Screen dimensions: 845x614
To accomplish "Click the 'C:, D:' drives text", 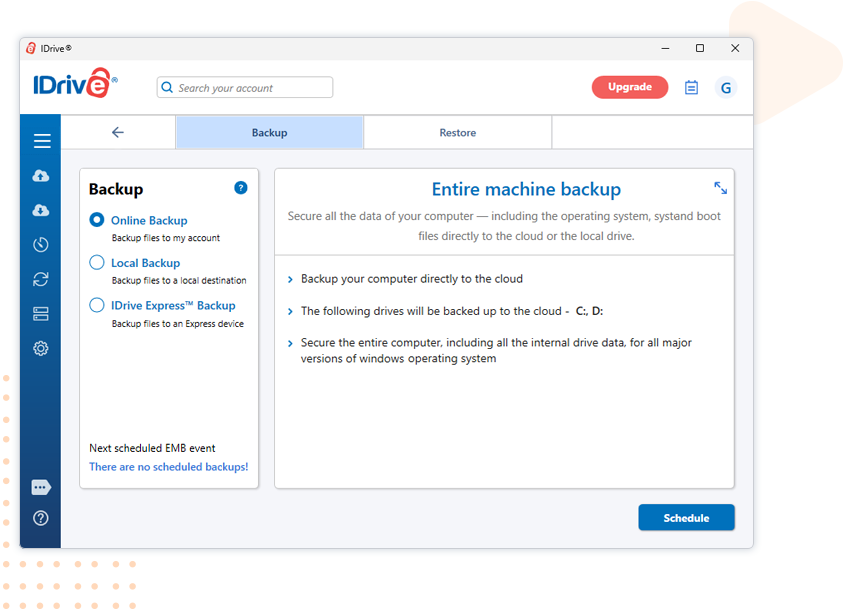I will pos(589,311).
